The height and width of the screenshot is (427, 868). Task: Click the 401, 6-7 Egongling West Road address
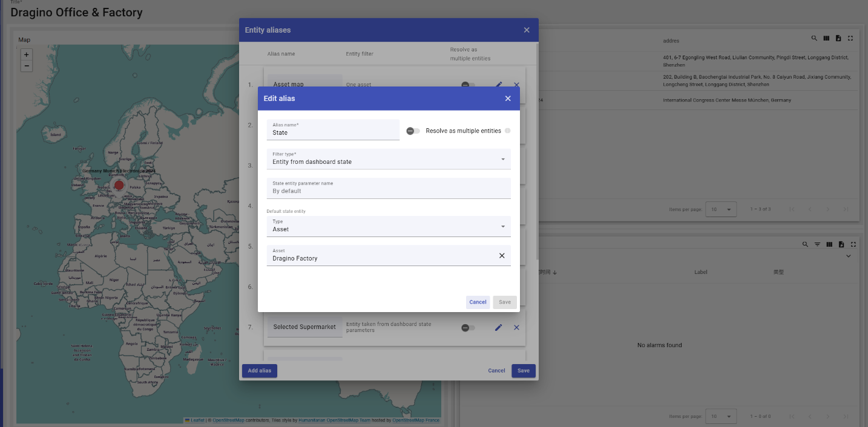click(x=757, y=61)
